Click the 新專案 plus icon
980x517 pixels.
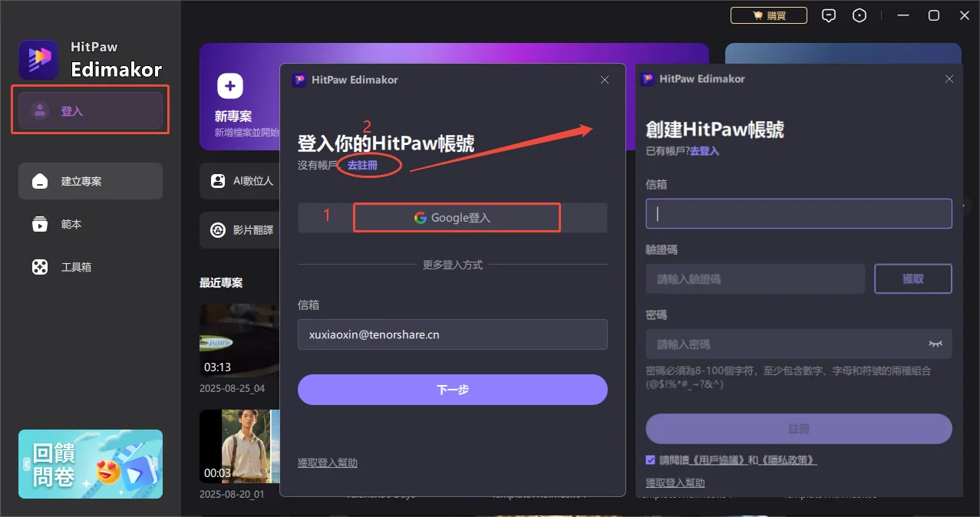(230, 86)
